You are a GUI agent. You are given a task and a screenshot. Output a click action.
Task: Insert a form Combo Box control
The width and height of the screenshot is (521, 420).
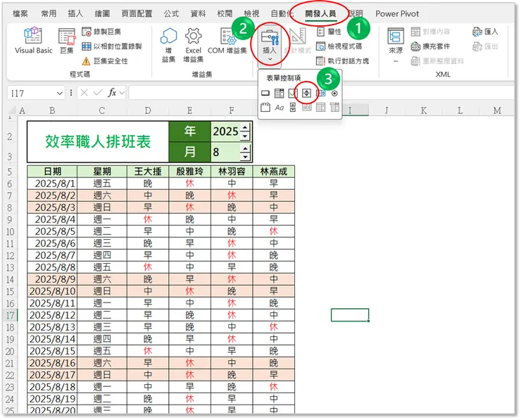tap(279, 94)
